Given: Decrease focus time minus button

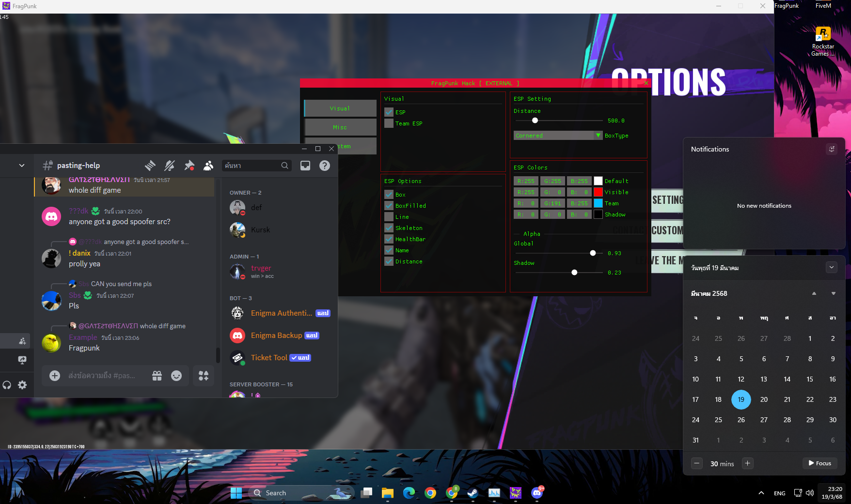Looking at the screenshot, I should (697, 463).
